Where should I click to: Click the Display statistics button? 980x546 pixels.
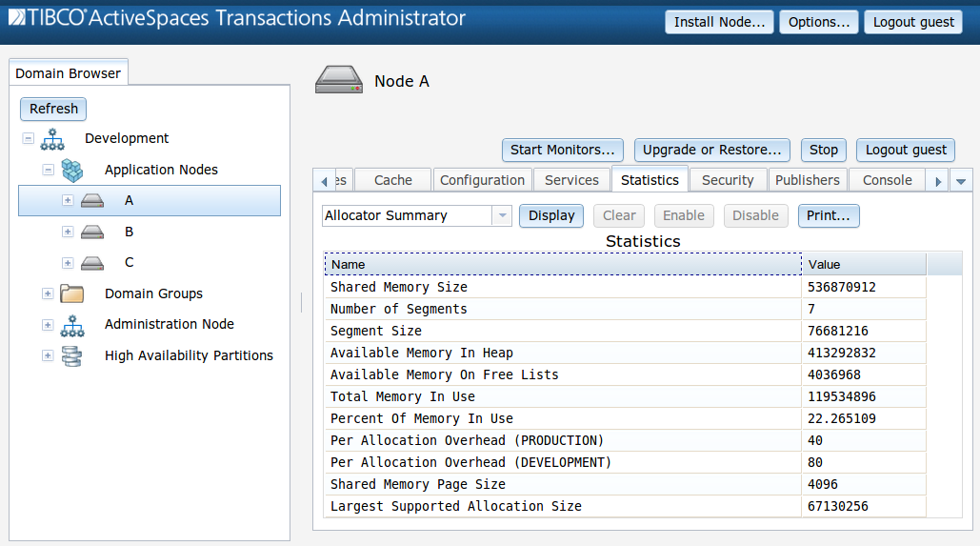pos(551,215)
